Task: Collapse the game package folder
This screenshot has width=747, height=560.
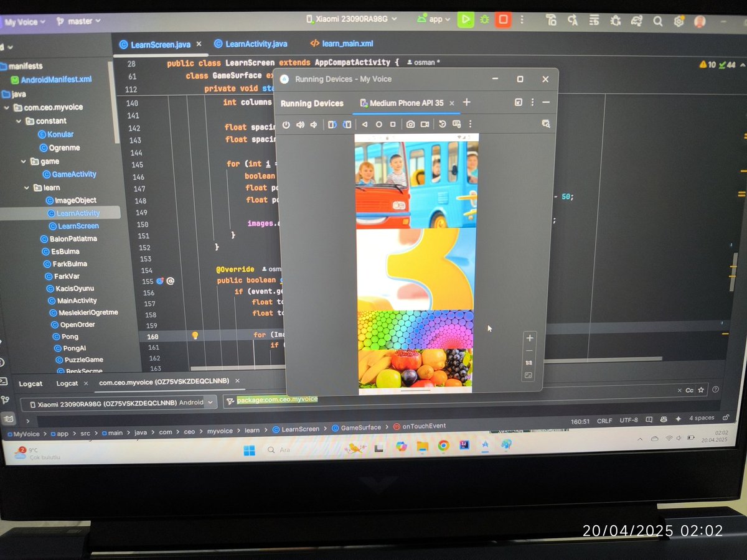Action: (x=24, y=161)
